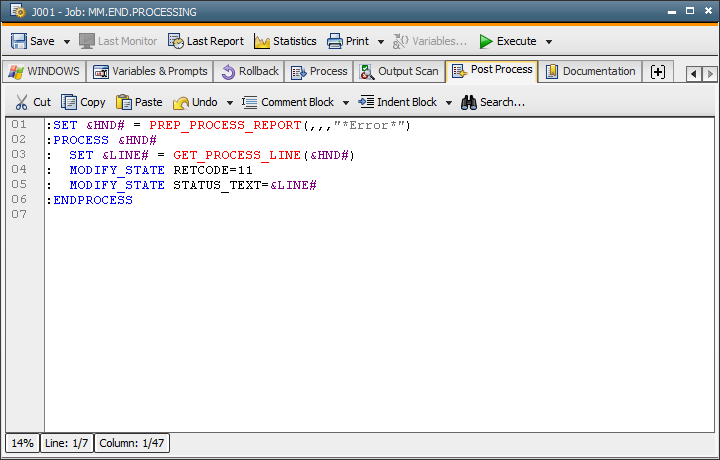Viewport: 720px width, 460px height.
Task: Click the Save disk icon
Action: pyautogui.click(x=19, y=41)
